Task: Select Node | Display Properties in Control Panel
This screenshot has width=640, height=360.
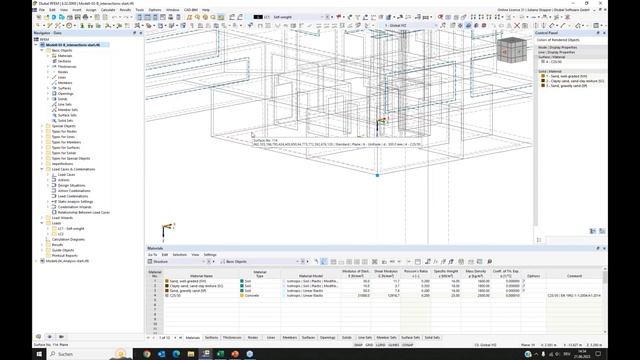Action: (558, 47)
